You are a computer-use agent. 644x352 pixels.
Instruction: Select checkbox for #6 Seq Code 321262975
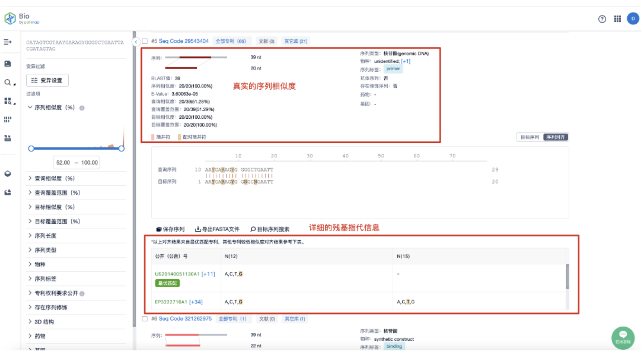pyautogui.click(x=145, y=319)
